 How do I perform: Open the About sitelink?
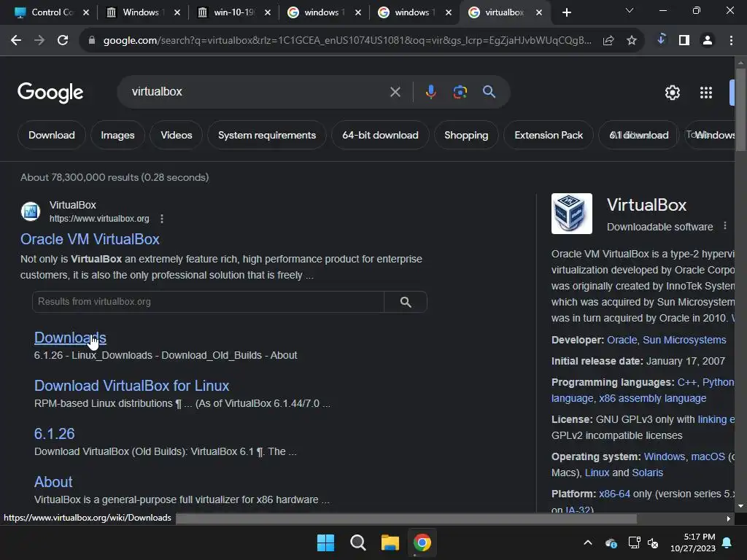[x=53, y=482]
